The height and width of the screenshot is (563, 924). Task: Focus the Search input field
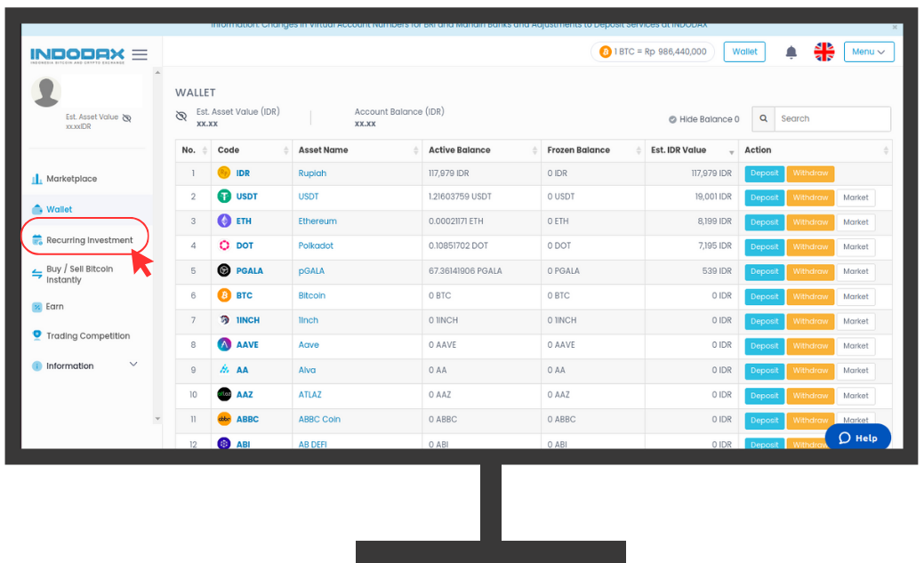pyautogui.click(x=832, y=118)
